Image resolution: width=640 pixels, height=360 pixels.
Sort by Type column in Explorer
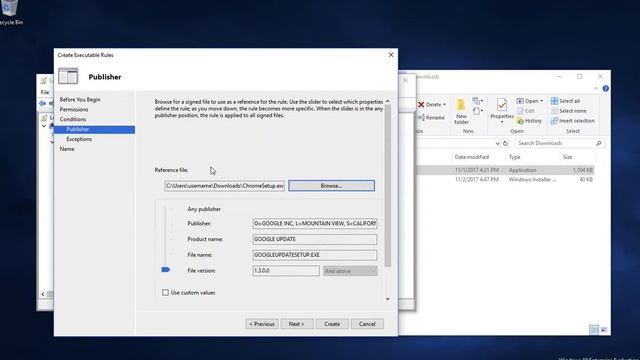[514, 157]
